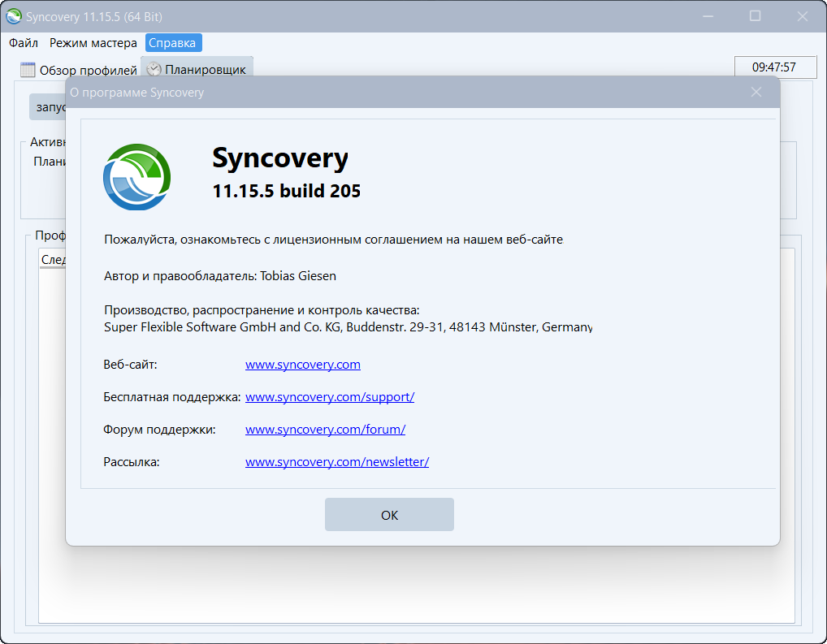Click the Super Flexible Software GmbH address line
The image size is (827, 644).
point(348,327)
